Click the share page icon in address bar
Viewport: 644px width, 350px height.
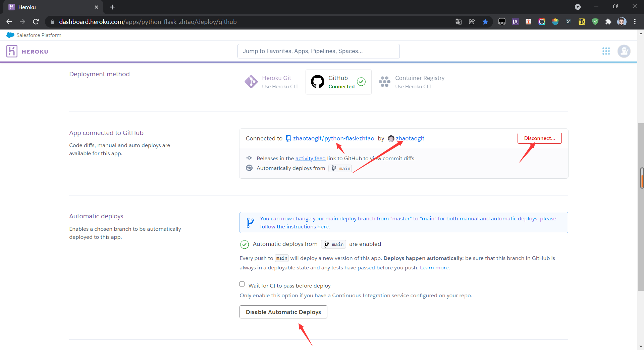pos(472,22)
